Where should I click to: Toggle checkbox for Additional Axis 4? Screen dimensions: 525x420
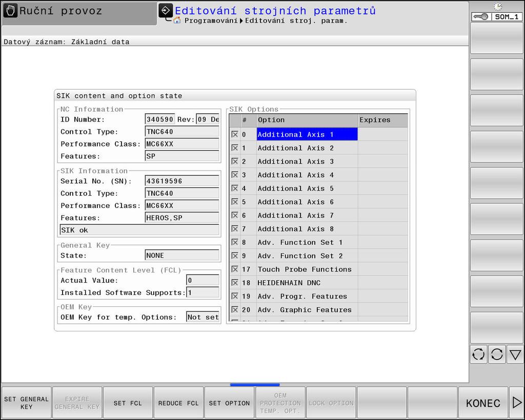point(235,175)
